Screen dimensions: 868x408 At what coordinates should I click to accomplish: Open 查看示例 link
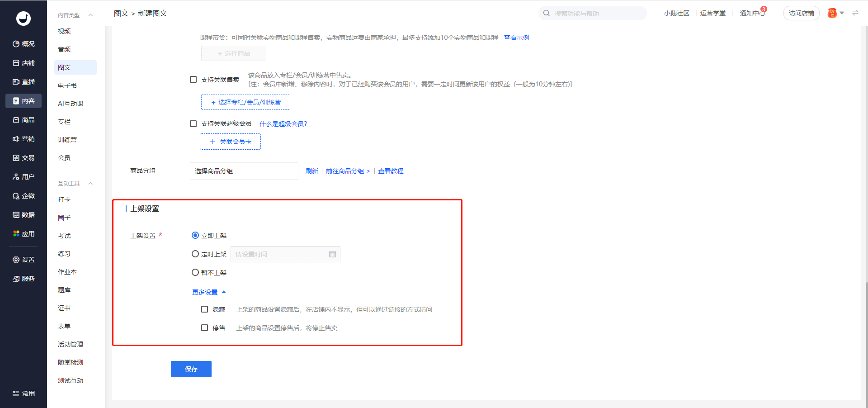click(516, 38)
